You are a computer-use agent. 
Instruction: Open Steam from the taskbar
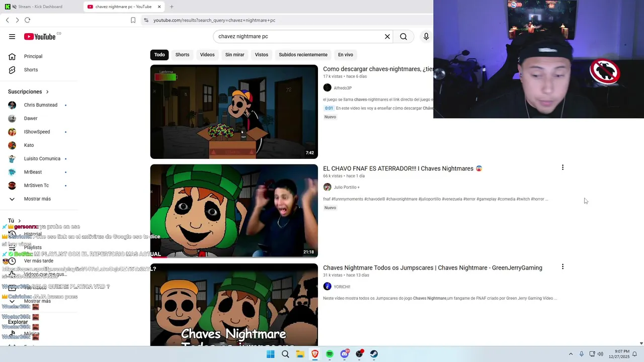click(374, 354)
